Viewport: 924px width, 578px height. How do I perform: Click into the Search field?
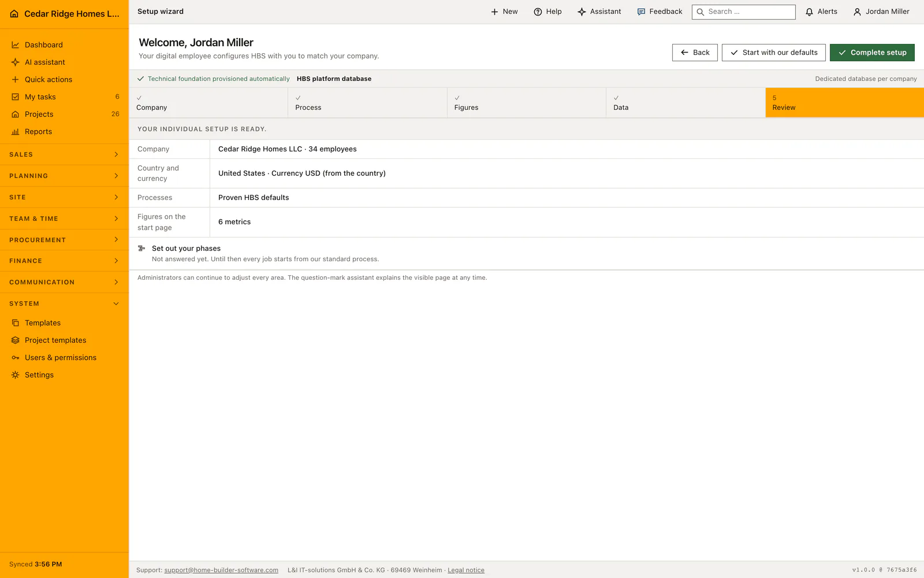[744, 12]
